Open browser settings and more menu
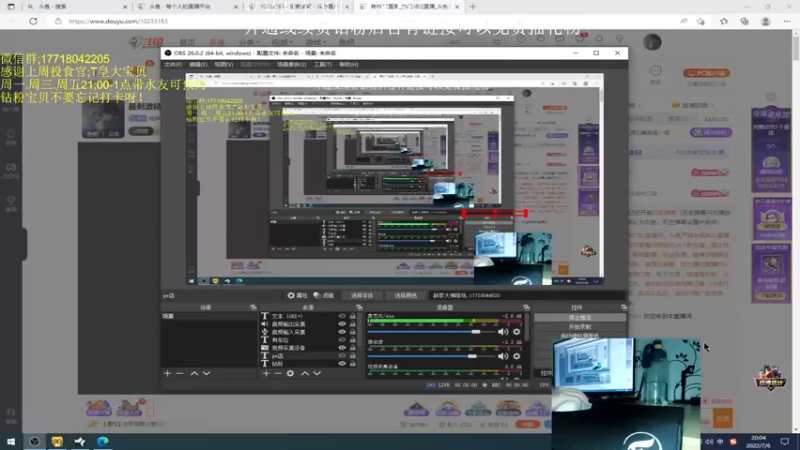Screen dimensions: 800x450 coord(787,21)
